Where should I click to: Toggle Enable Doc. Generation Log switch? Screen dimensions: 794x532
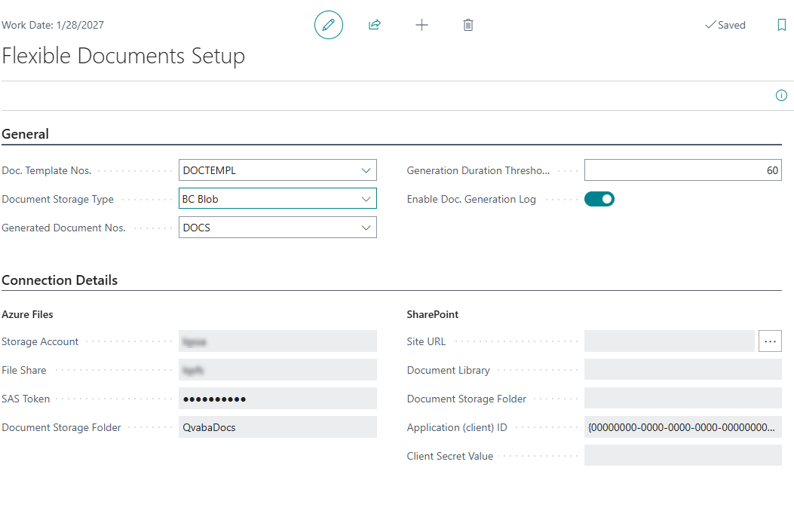pos(599,199)
